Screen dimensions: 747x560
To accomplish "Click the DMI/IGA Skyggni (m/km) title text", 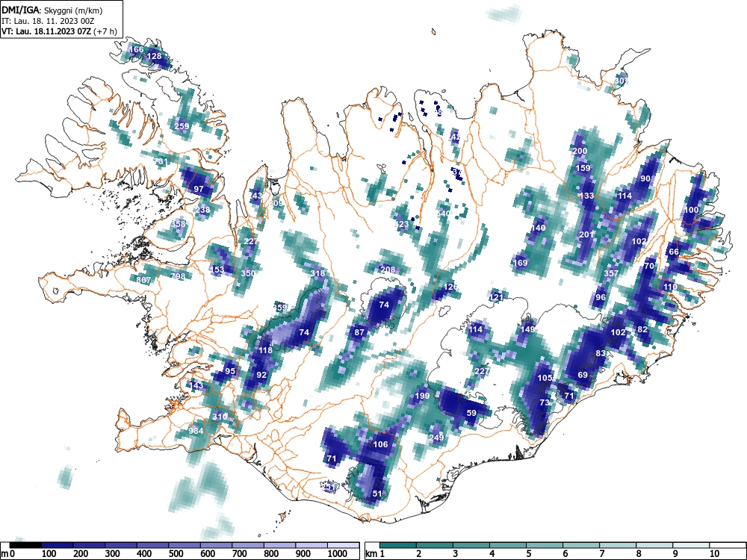I will [x=52, y=10].
